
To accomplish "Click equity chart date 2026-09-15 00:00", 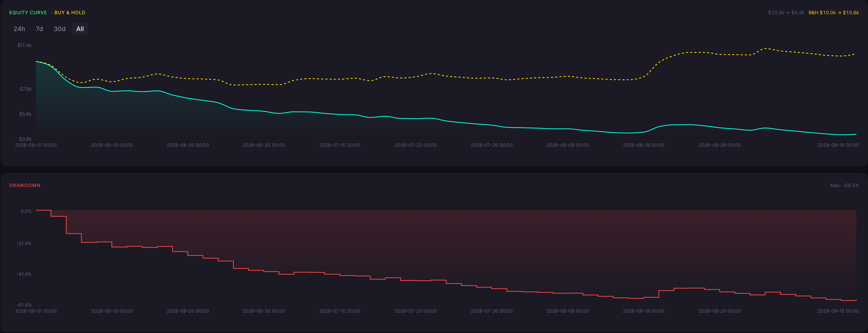I will pyautogui.click(x=838, y=145).
